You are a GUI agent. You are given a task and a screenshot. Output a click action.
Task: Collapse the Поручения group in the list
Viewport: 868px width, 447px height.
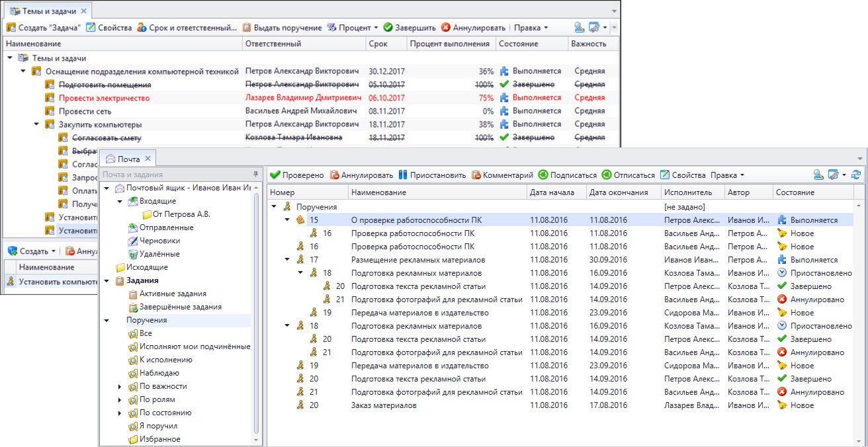click(275, 207)
